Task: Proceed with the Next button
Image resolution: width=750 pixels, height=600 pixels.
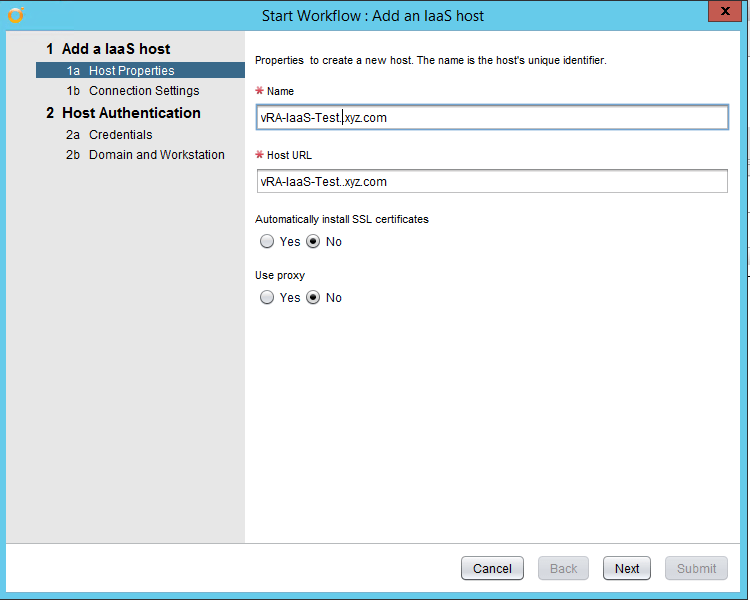Action: pyautogui.click(x=627, y=568)
